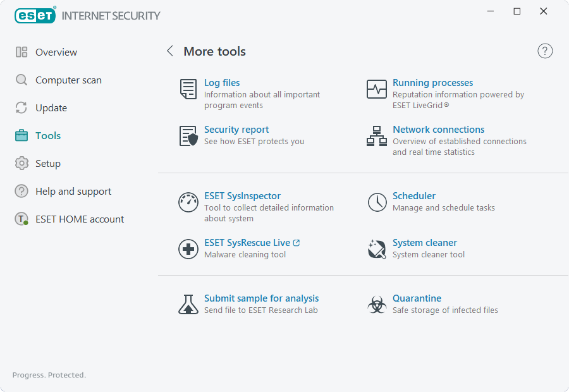Click the Submit sample flask icon
The image size is (569, 392).
point(188,304)
